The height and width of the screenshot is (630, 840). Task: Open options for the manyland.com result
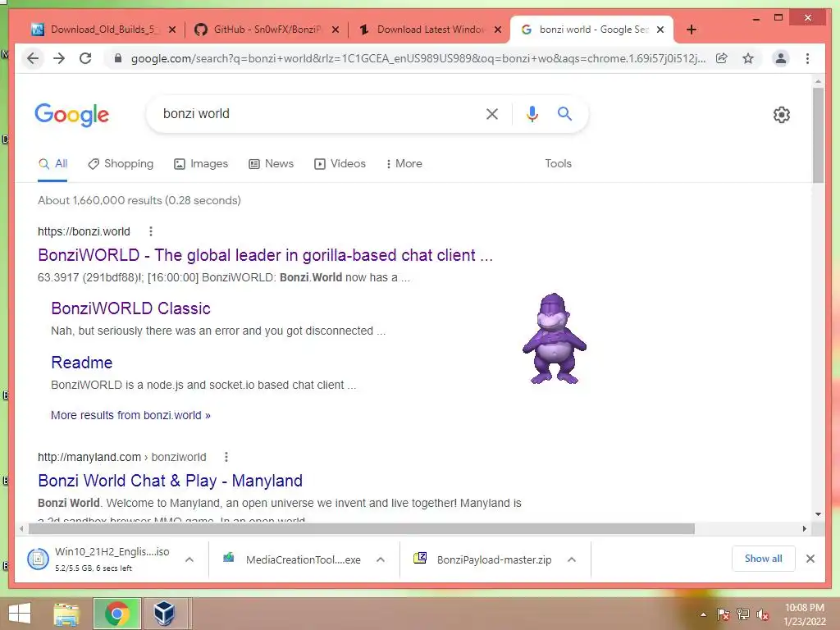point(226,457)
